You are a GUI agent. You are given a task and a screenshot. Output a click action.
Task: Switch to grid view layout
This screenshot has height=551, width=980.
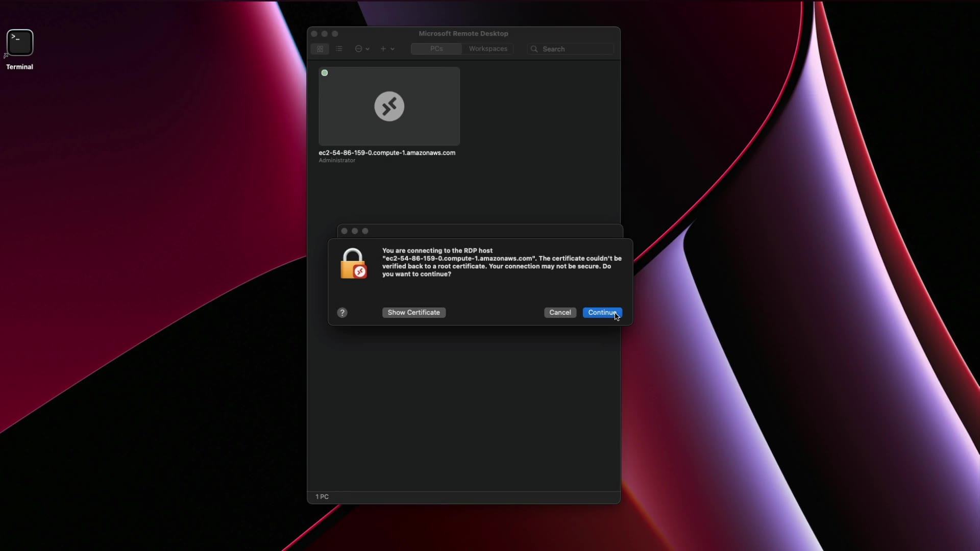pos(320,49)
